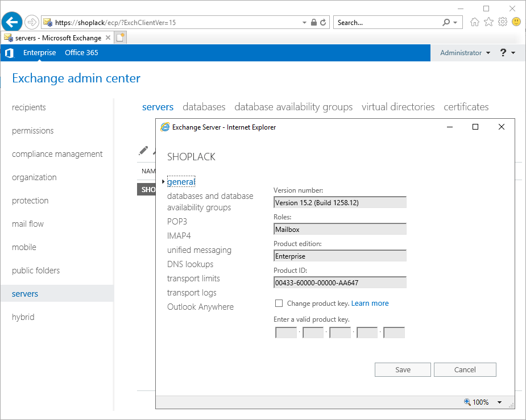Open the address bar dropdown arrow
Viewport: 526px width, 420px height.
(304, 23)
